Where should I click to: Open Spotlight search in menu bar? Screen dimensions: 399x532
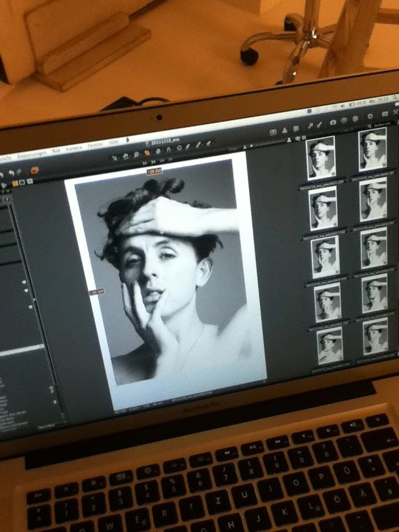tap(396, 98)
